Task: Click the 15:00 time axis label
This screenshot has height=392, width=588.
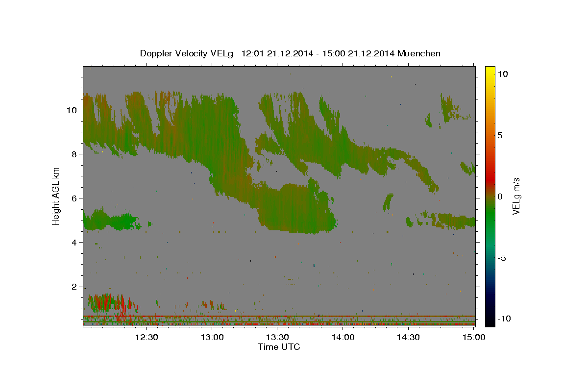Action: pyautogui.click(x=473, y=337)
